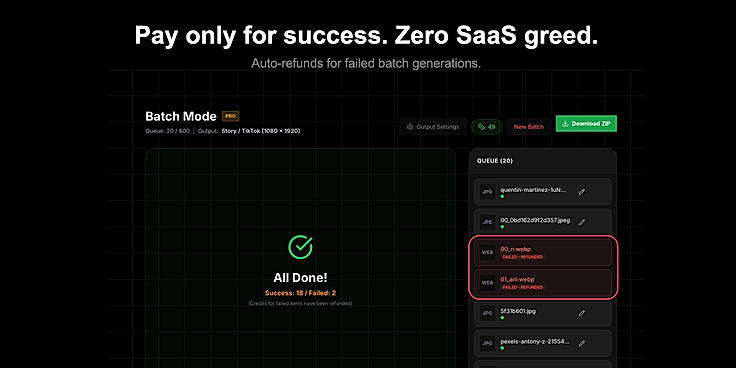Click WEB type icon of 01_ani.webp
This screenshot has height=368, width=736.
click(x=488, y=283)
